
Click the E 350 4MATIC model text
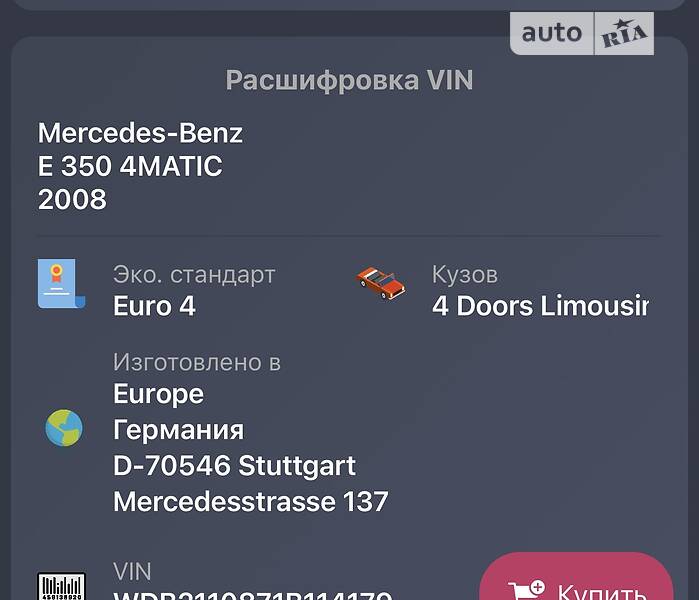coord(130,166)
